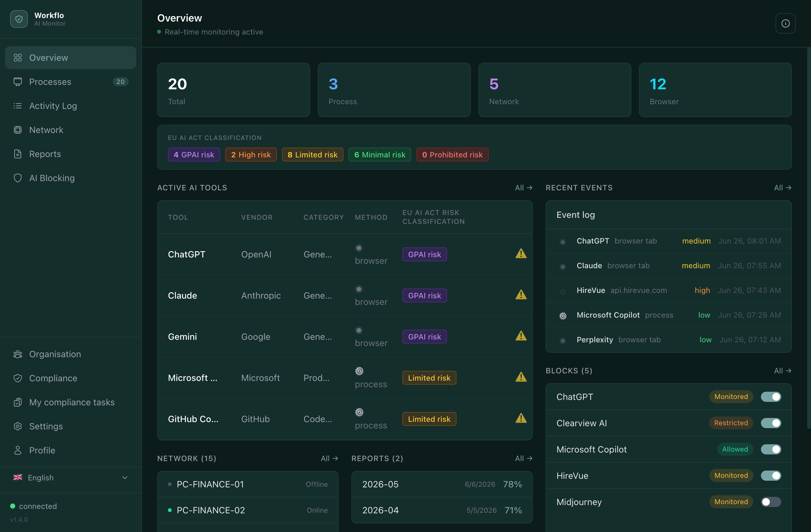Click the Network 5 stat card
The height and width of the screenshot is (532, 811).
(x=555, y=90)
